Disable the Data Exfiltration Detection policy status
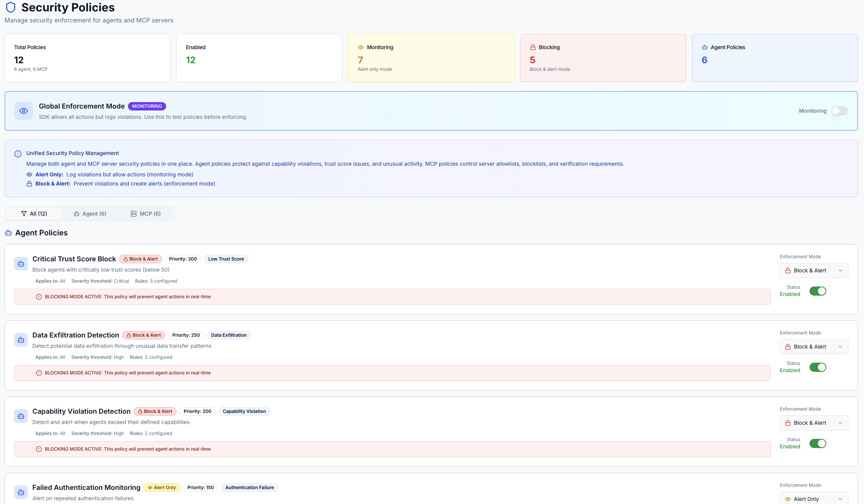The width and height of the screenshot is (864, 504). (818, 367)
